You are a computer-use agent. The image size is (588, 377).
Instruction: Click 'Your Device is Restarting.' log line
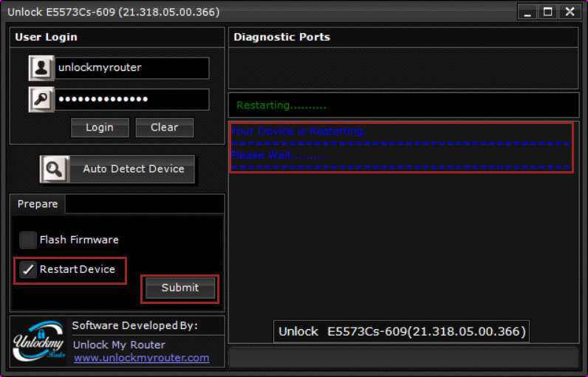(298, 131)
